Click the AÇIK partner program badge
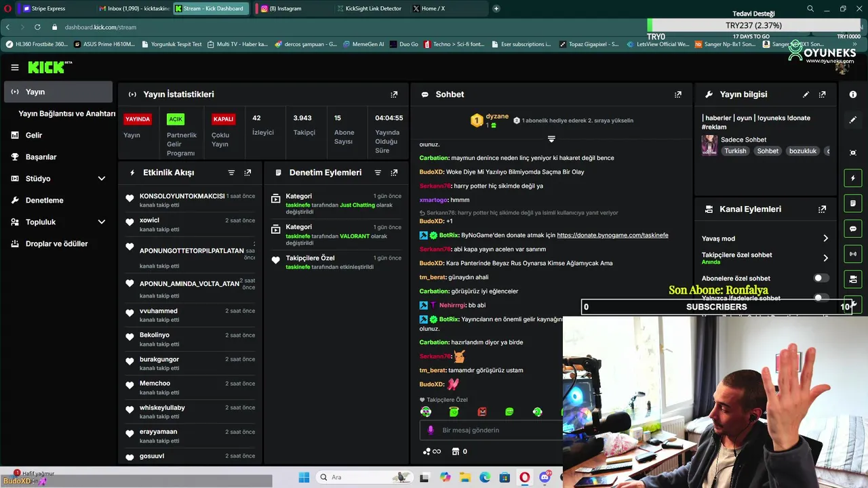This screenshot has width=868, height=488. [x=176, y=119]
